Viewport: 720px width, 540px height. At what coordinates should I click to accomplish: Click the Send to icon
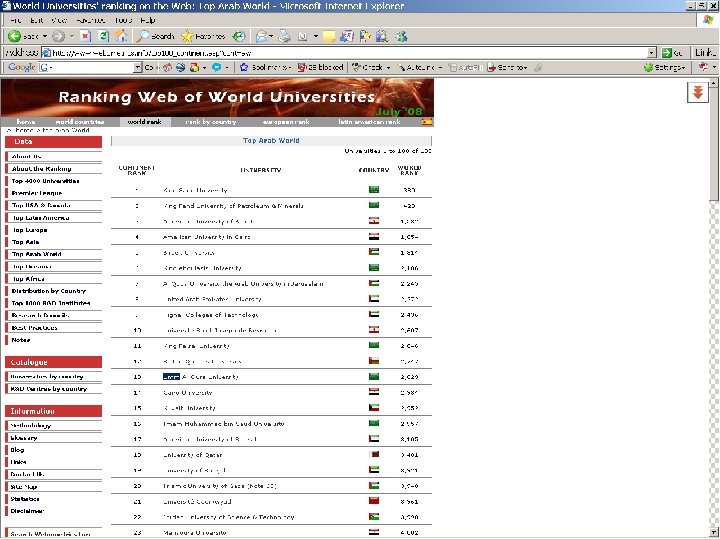(x=491, y=68)
